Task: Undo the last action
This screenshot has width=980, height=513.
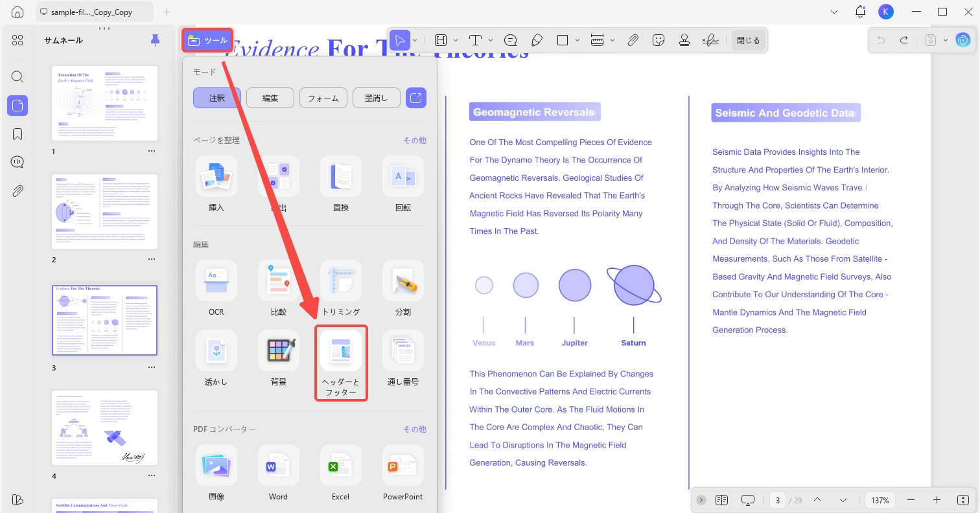Action: (x=880, y=40)
